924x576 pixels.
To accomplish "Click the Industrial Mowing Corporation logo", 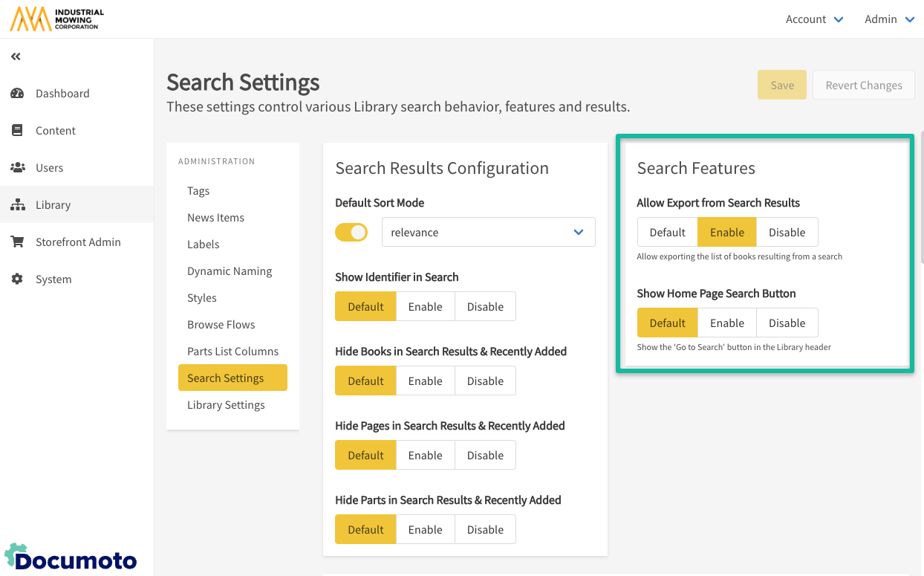I will 57,19.
